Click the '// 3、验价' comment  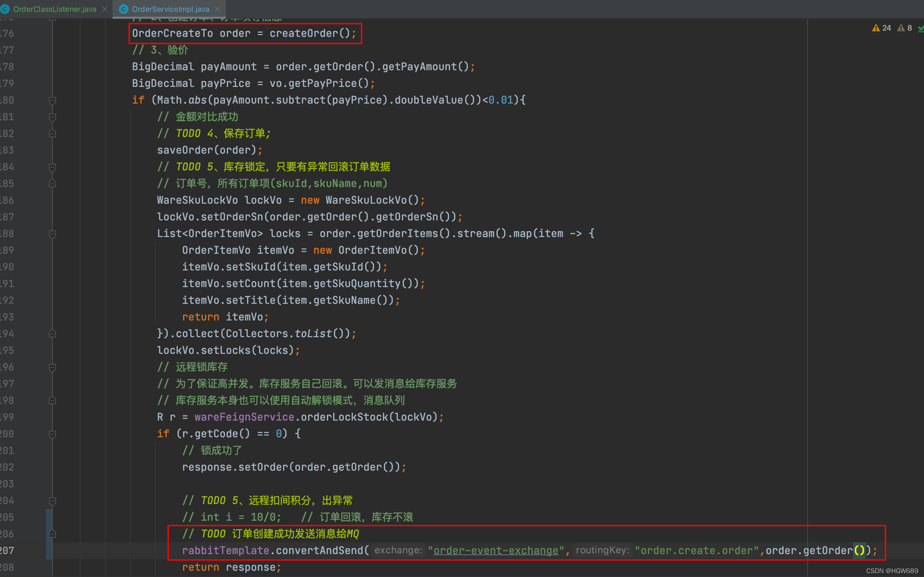click(x=160, y=50)
